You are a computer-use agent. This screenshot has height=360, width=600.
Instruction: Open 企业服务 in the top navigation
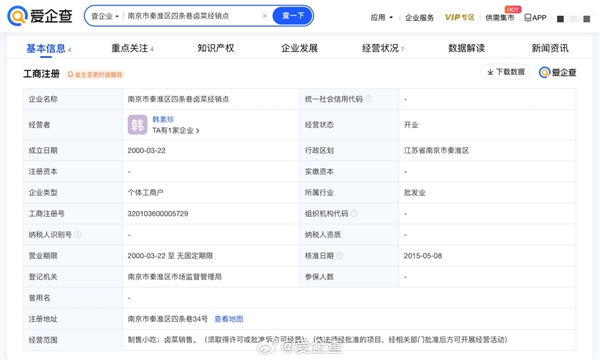(419, 18)
